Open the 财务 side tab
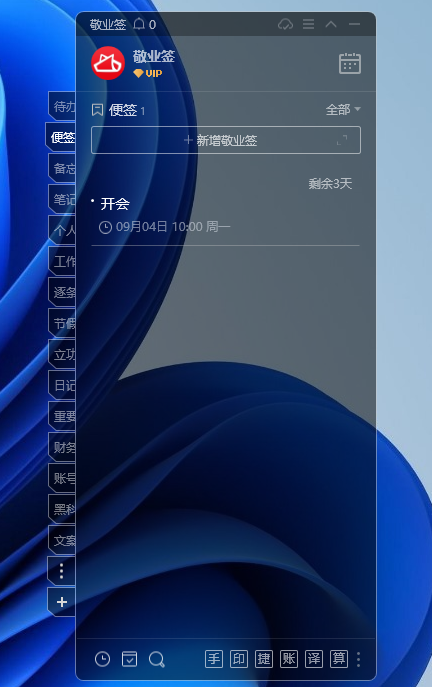The height and width of the screenshot is (687, 432). point(62,447)
